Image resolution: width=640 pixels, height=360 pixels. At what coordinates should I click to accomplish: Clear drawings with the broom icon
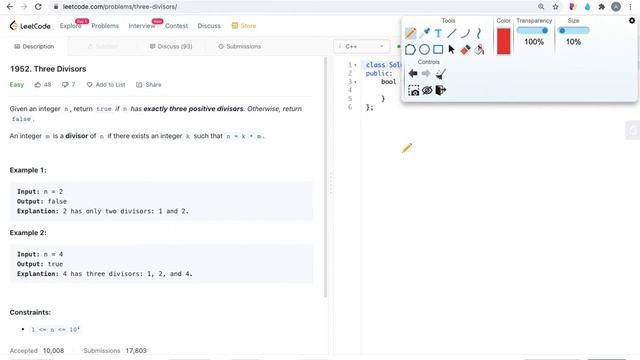[440, 74]
